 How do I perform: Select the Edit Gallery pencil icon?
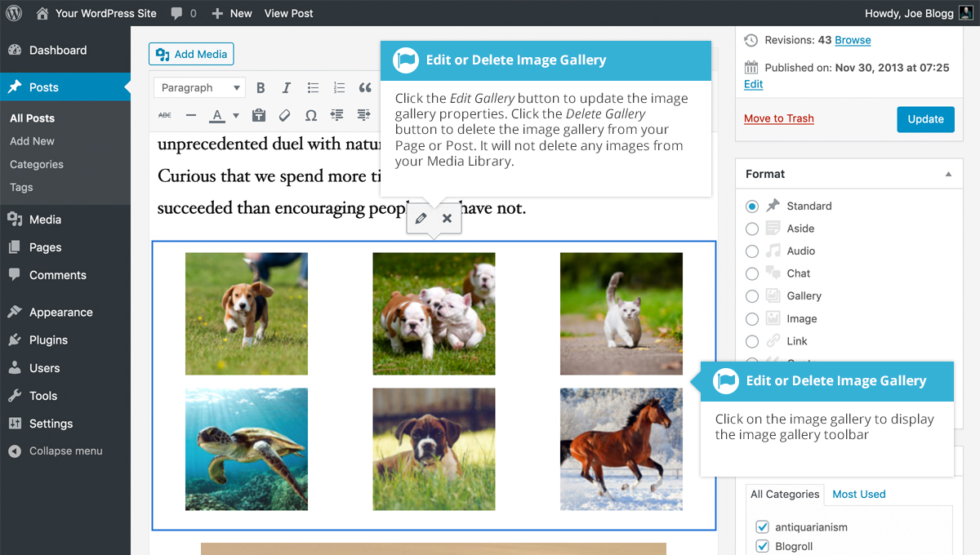pos(421,218)
